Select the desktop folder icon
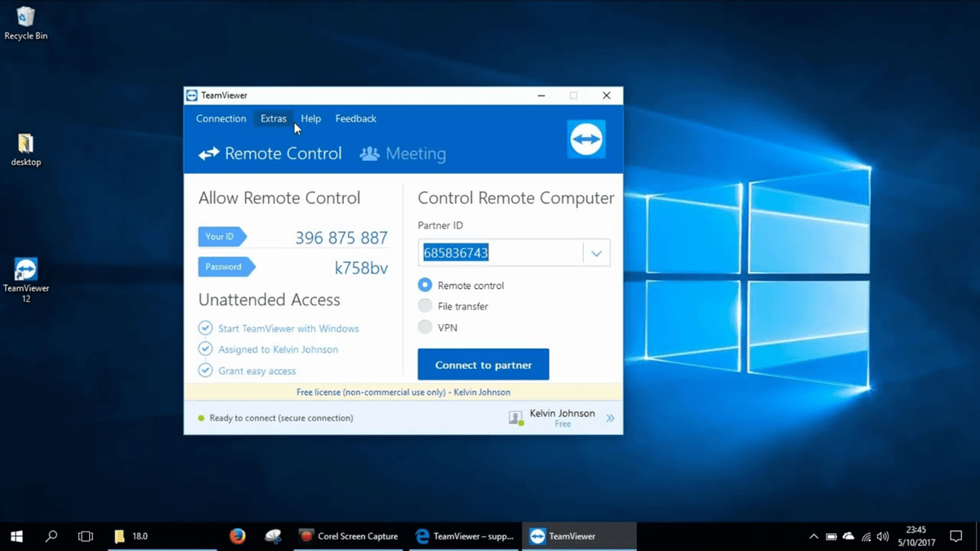980x551 pixels. [25, 149]
